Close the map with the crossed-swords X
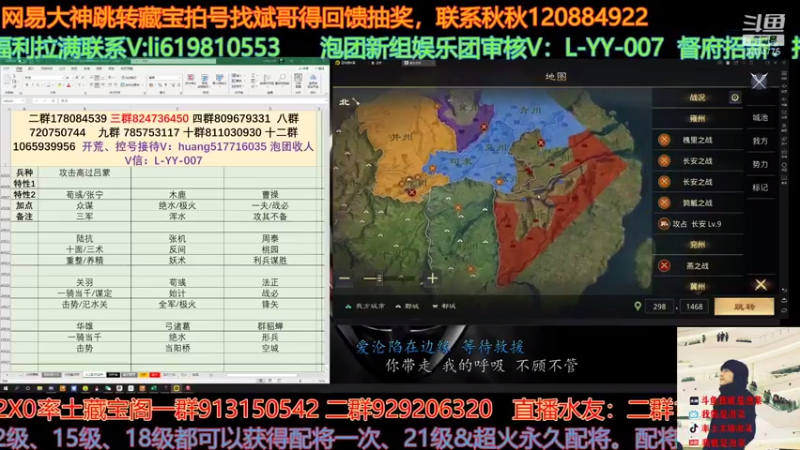Viewport: 800px width, 450px height. click(759, 81)
